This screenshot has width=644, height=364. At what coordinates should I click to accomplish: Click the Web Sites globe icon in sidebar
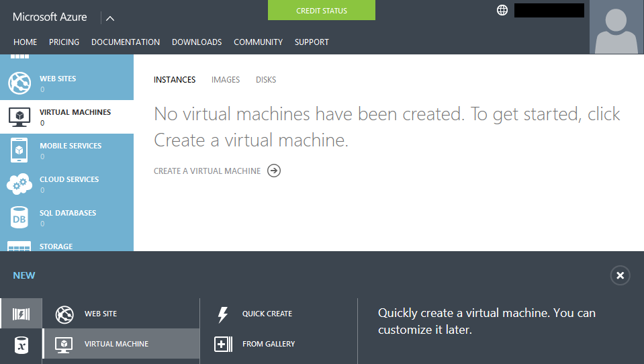click(19, 83)
